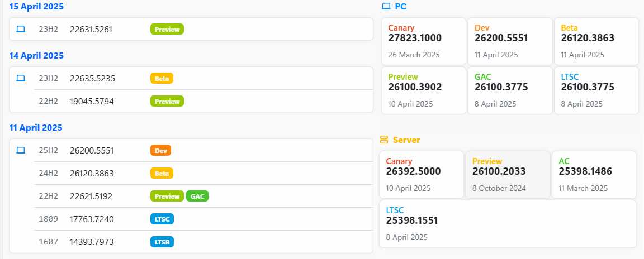Image resolution: width=644 pixels, height=259 pixels.
Task: Click the 11 March 2025 date text
Action: 583,188
